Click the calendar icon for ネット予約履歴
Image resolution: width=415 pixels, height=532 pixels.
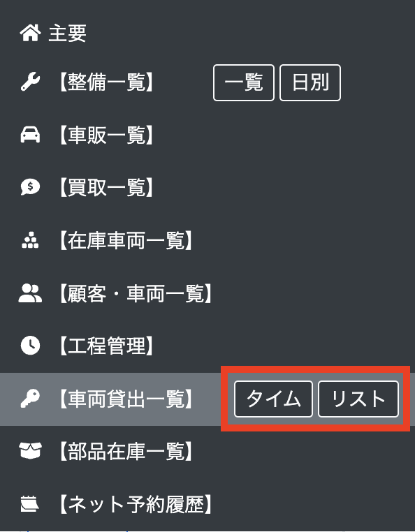(30, 503)
